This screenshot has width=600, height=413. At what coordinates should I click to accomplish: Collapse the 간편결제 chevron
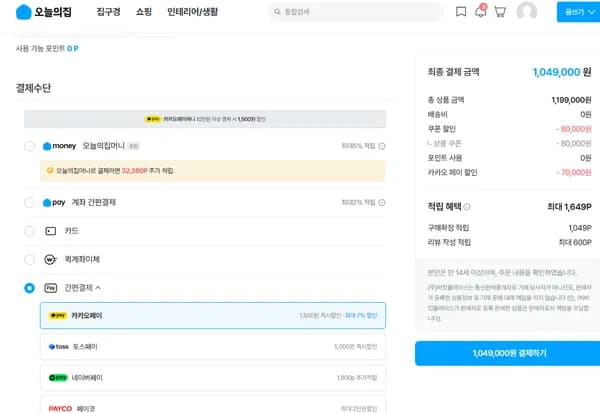[x=98, y=287]
